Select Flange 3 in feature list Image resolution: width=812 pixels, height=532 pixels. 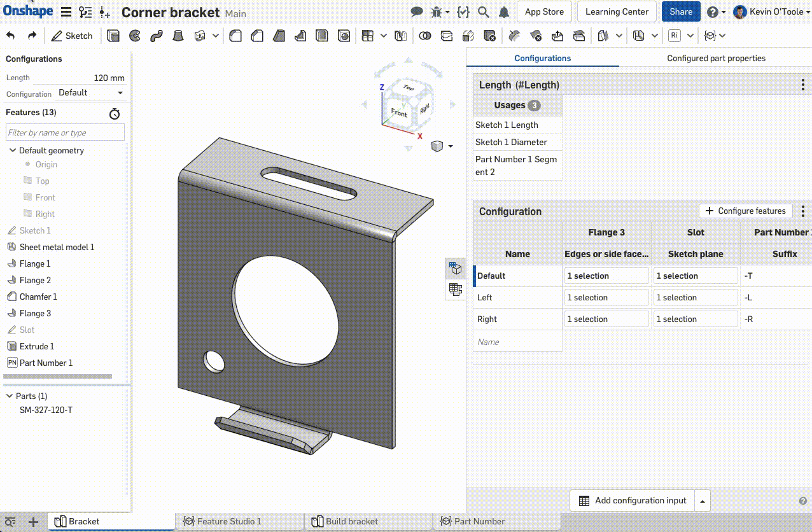pyautogui.click(x=35, y=313)
